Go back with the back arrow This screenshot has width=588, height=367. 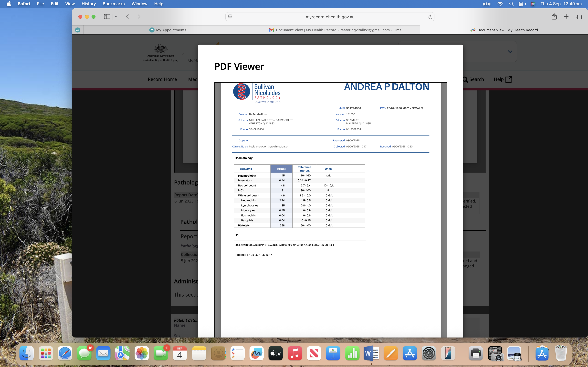tap(127, 17)
